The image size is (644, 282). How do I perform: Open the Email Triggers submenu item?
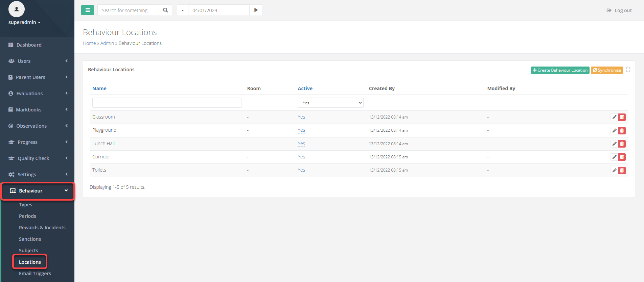pyautogui.click(x=35, y=274)
